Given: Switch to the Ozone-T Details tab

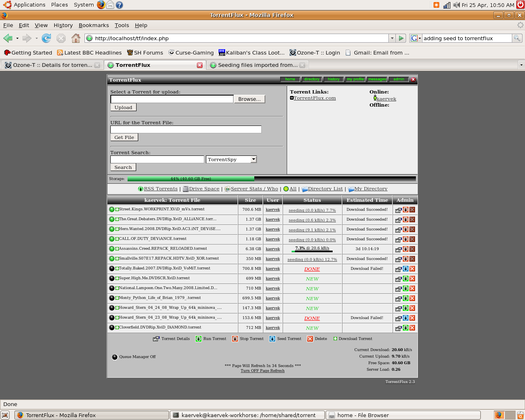Looking at the screenshot, I should point(52,65).
